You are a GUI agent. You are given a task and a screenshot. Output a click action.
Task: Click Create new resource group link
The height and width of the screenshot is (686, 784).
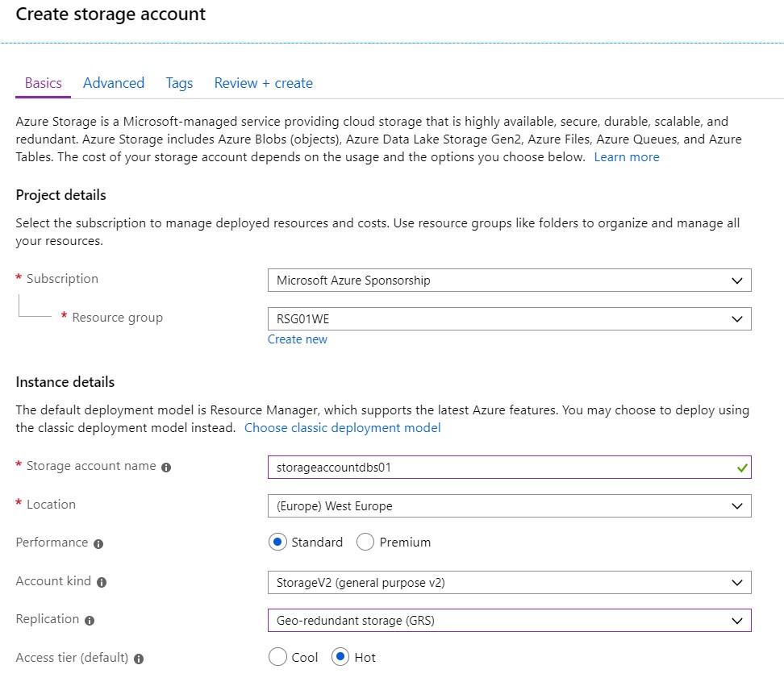[x=298, y=339]
